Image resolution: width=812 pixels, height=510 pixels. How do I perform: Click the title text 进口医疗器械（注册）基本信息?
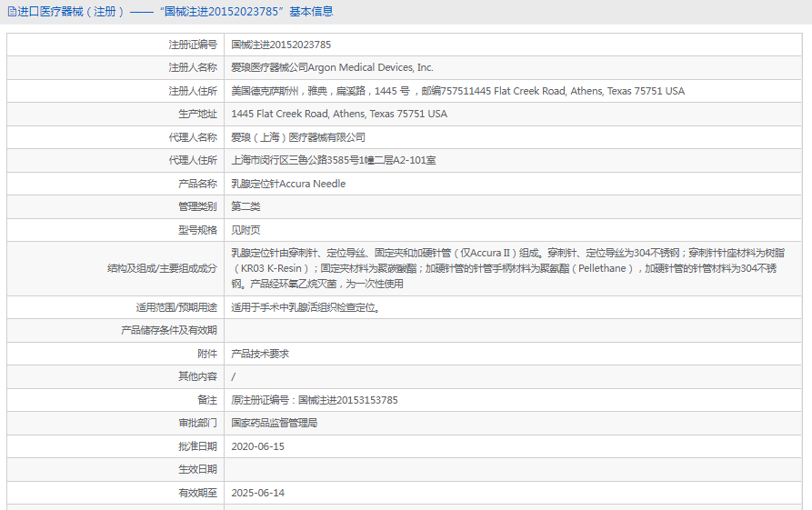click(x=175, y=12)
